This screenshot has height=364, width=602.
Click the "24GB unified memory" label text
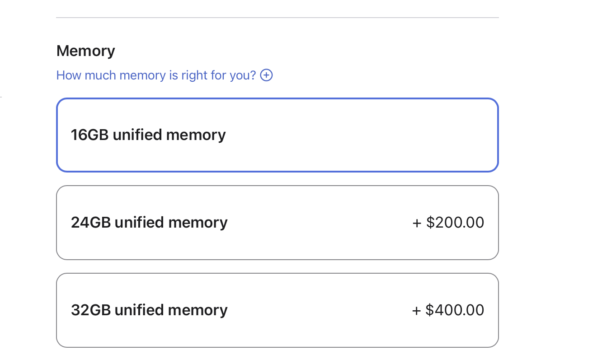tap(149, 223)
